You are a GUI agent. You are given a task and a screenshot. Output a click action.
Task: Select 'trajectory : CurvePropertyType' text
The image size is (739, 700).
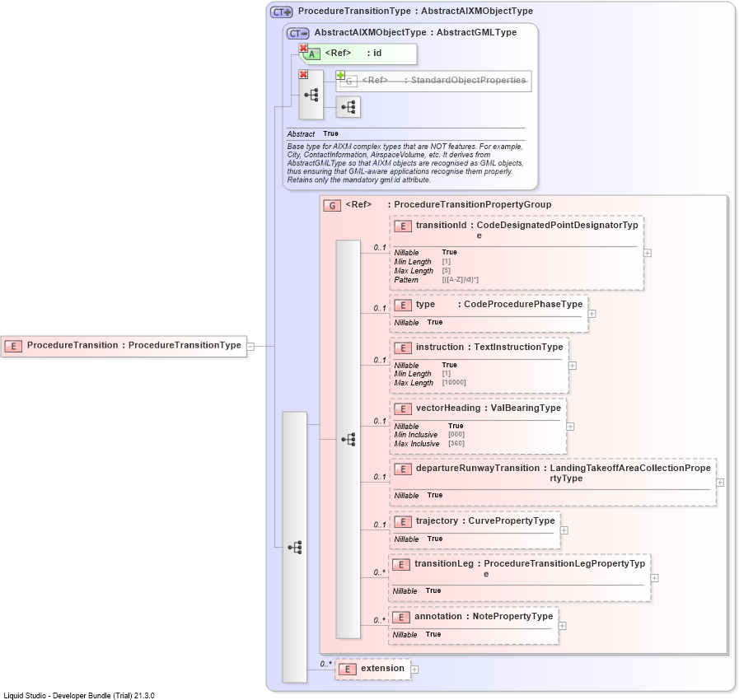point(485,521)
